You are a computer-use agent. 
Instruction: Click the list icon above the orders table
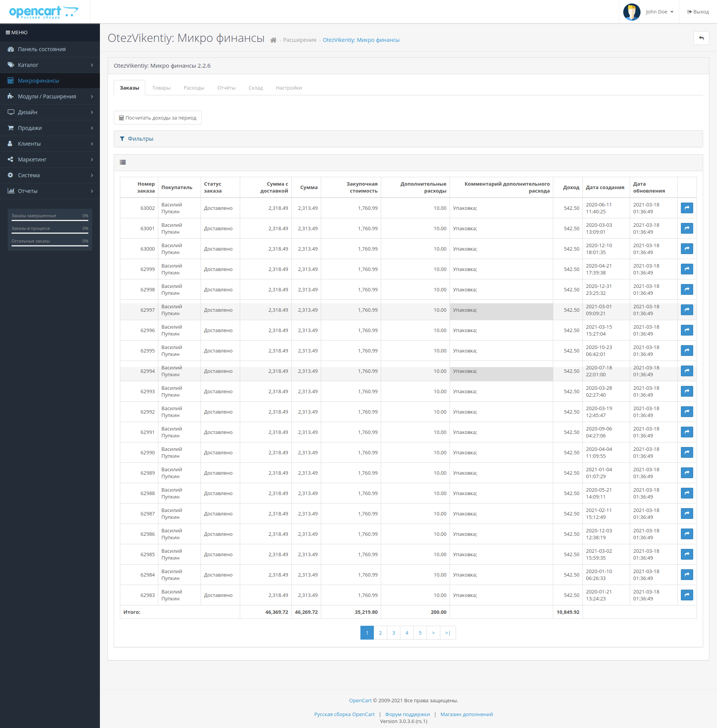(123, 163)
